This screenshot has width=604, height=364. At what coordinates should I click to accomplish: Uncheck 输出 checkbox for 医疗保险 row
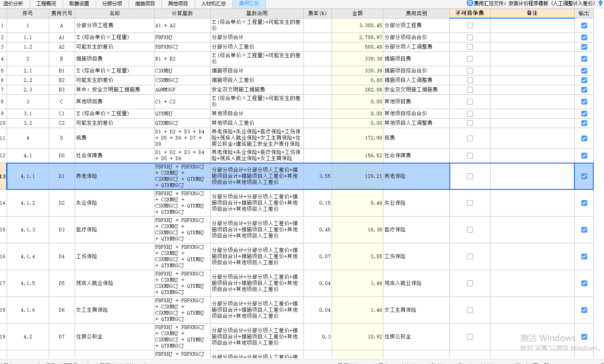click(x=584, y=230)
